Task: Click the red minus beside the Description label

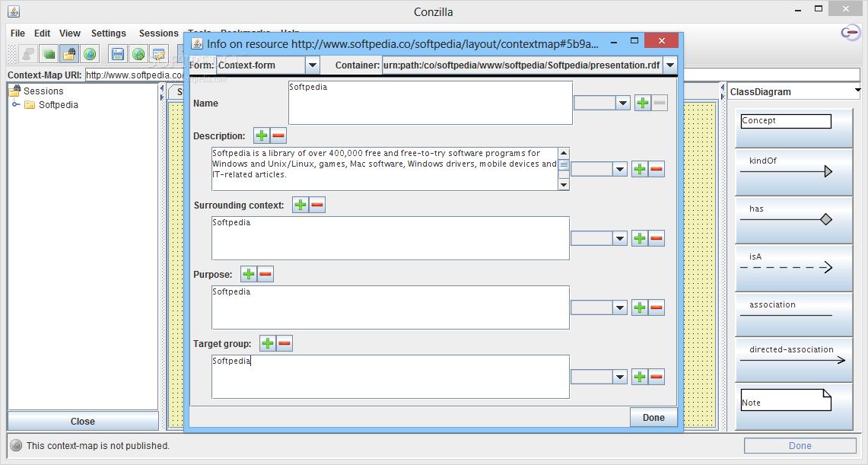Action: point(278,135)
